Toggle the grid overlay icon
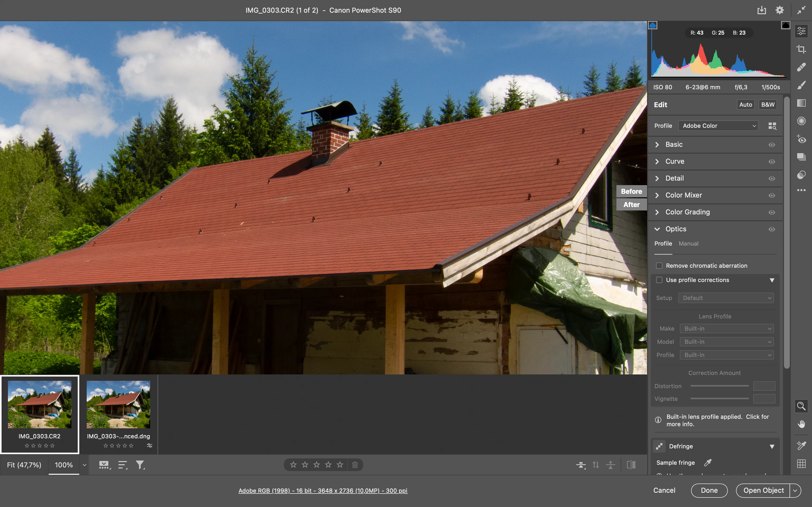Viewport: 812px width, 507px height. pos(801,464)
